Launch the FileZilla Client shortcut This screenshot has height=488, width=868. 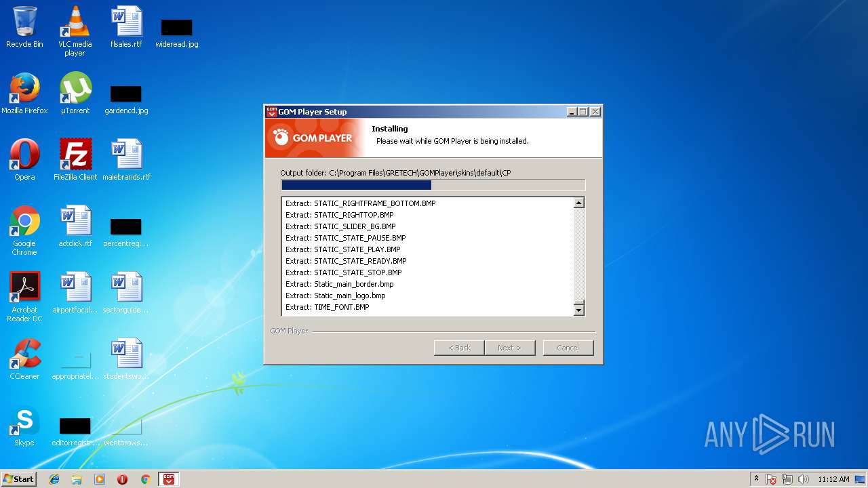pyautogui.click(x=75, y=160)
